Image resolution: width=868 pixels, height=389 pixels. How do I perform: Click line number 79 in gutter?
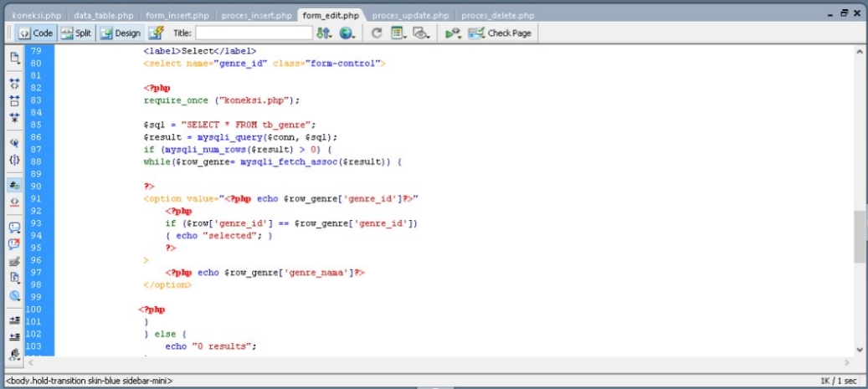click(35, 51)
